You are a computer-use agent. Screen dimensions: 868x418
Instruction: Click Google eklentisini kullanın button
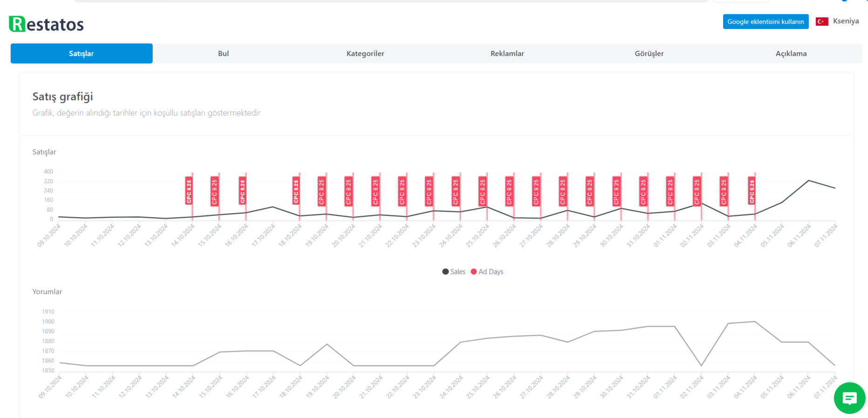click(x=766, y=21)
